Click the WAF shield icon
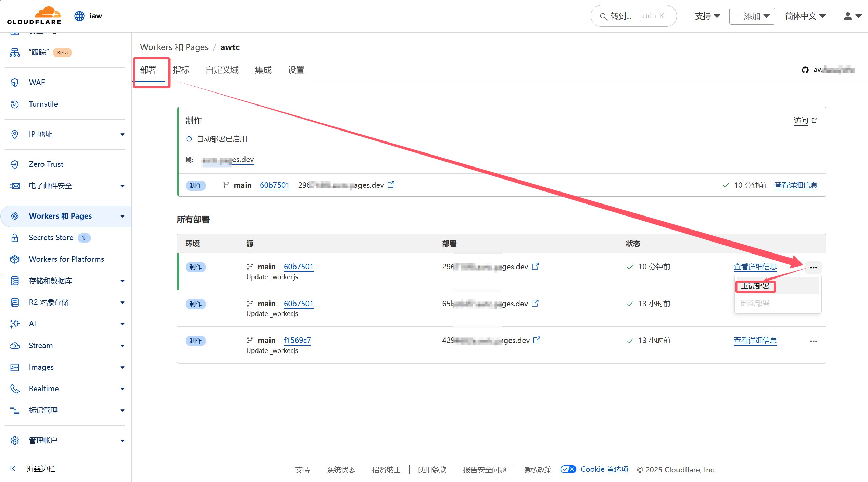Screen dimensions: 868x482 coord(15,83)
